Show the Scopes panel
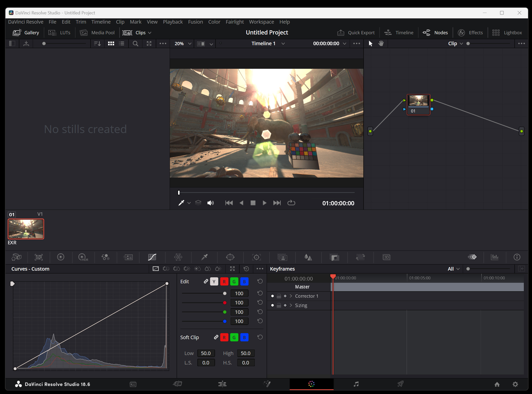Viewport: 532px width, 394px height. pos(495,257)
